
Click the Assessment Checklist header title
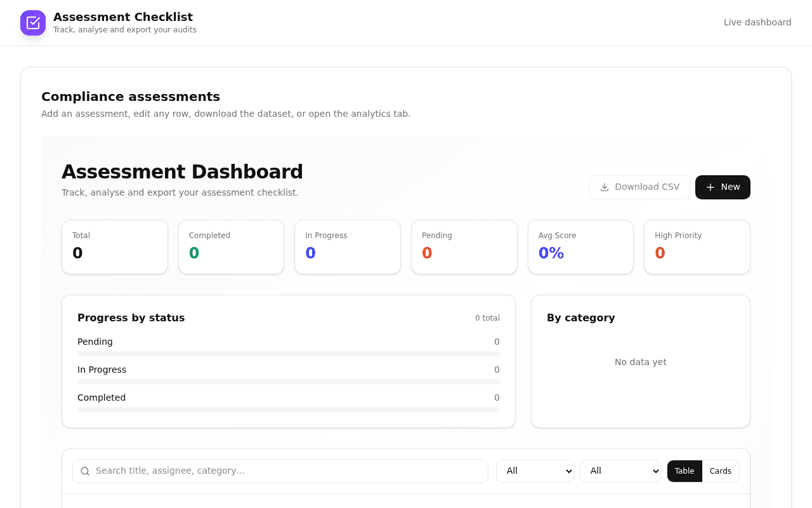point(123,17)
